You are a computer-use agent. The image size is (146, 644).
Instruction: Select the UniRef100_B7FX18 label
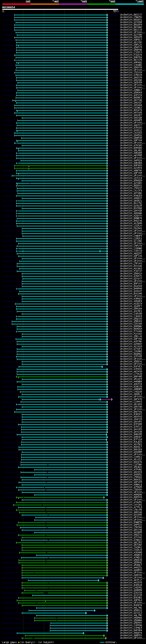[x=131, y=440]
